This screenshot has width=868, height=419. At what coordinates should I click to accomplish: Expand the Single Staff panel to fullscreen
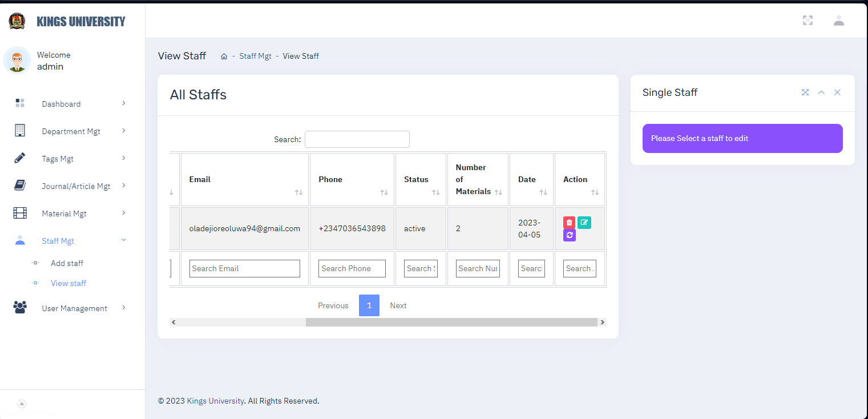(805, 92)
